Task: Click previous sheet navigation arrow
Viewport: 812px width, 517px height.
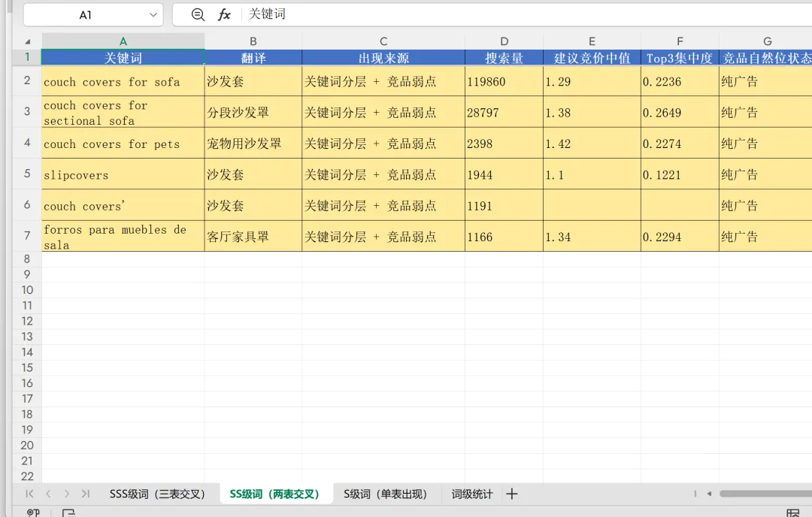Action: point(48,494)
